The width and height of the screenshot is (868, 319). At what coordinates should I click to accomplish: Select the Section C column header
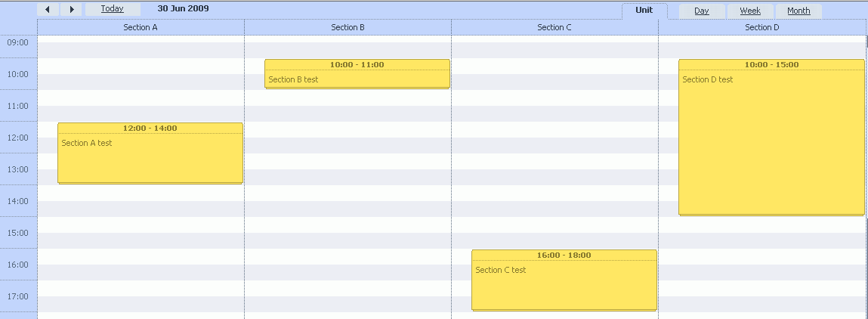pos(554,27)
